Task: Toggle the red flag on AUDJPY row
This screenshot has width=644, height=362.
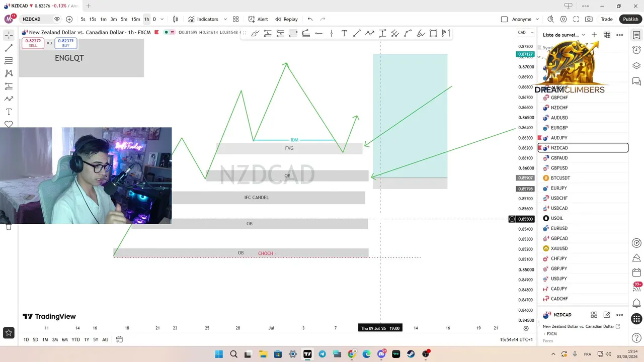Action: [540, 138]
